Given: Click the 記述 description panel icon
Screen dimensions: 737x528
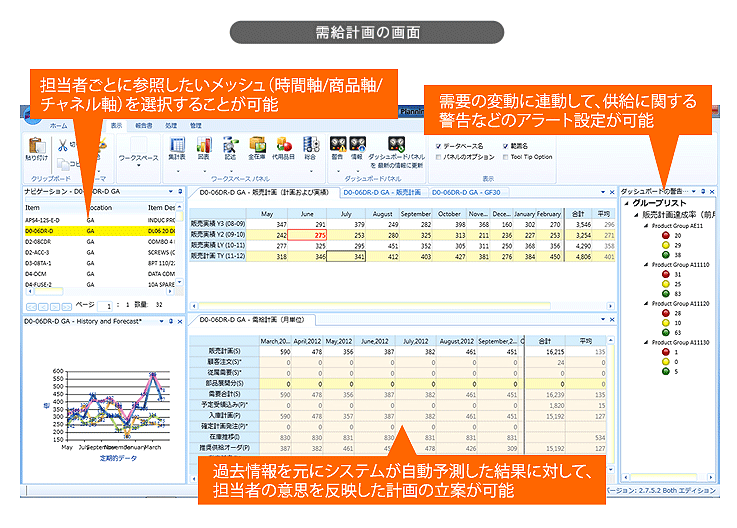Looking at the screenshot, I should 230,149.
